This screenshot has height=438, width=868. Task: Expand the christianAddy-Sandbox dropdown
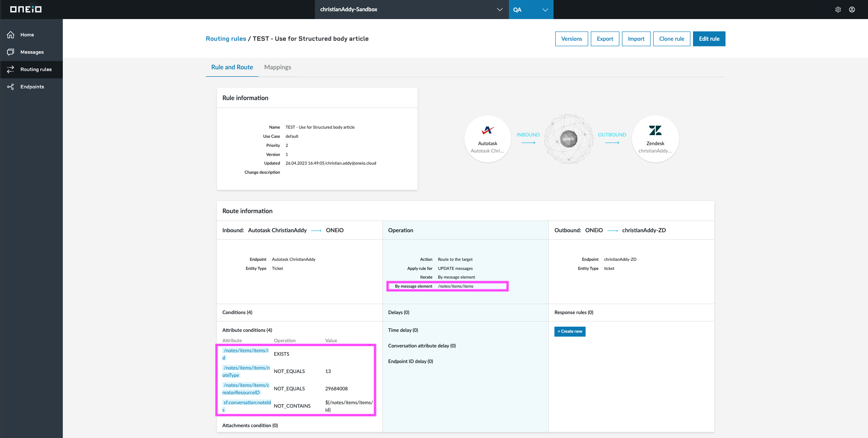click(411, 10)
